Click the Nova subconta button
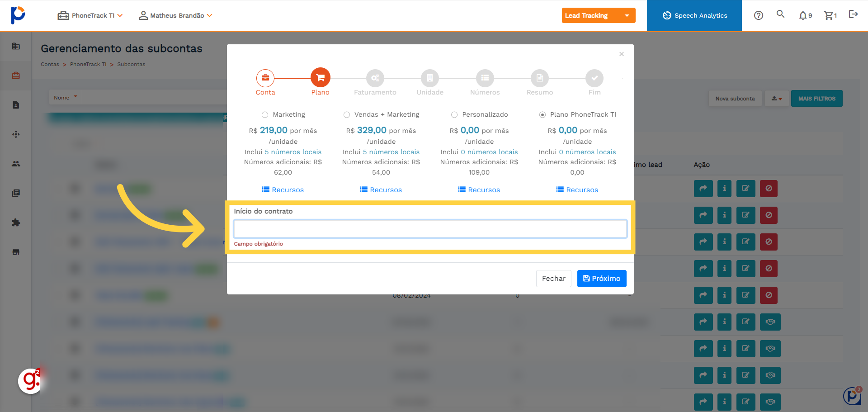Image resolution: width=868 pixels, height=412 pixels. 735,99
